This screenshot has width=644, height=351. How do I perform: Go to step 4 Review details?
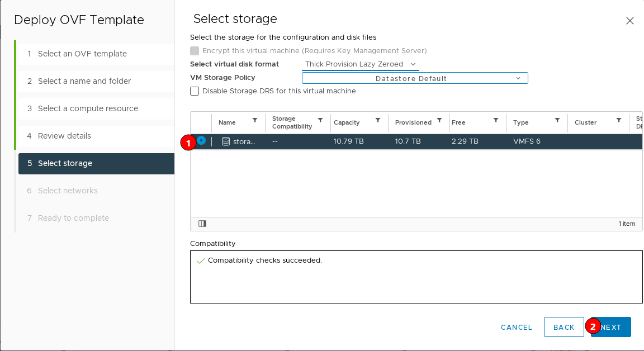coord(96,136)
